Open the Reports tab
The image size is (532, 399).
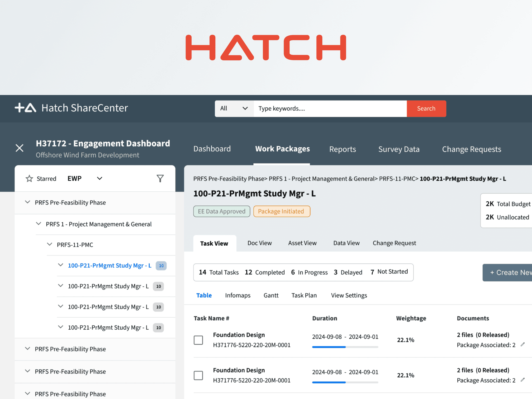(342, 149)
